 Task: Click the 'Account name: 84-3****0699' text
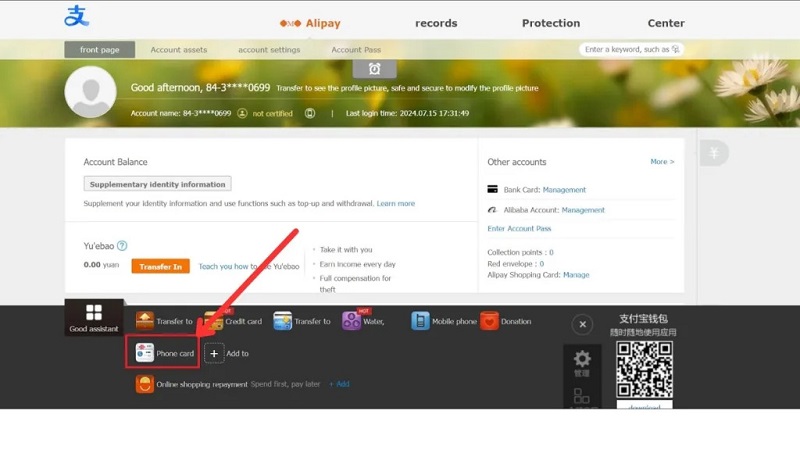tap(181, 113)
